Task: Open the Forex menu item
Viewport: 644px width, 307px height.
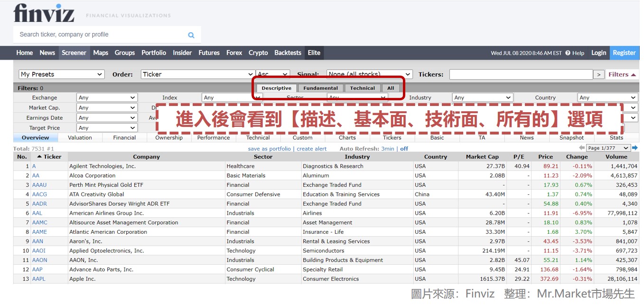Action: [x=234, y=53]
